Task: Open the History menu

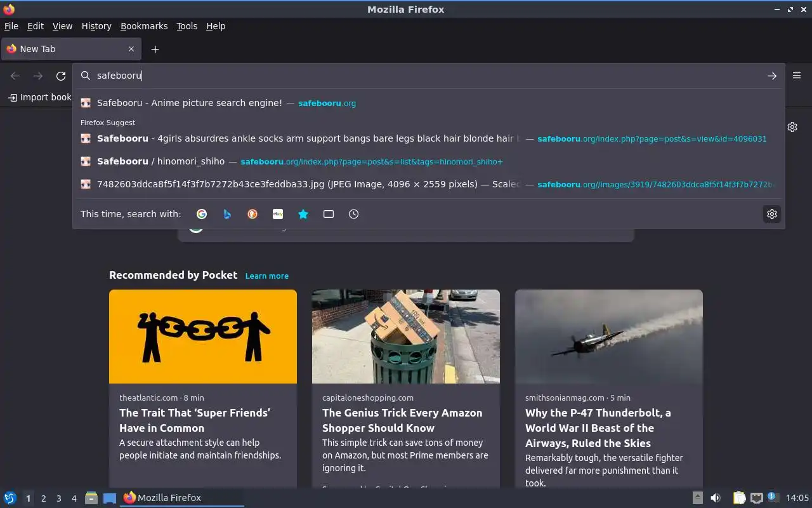Action: tap(96, 26)
